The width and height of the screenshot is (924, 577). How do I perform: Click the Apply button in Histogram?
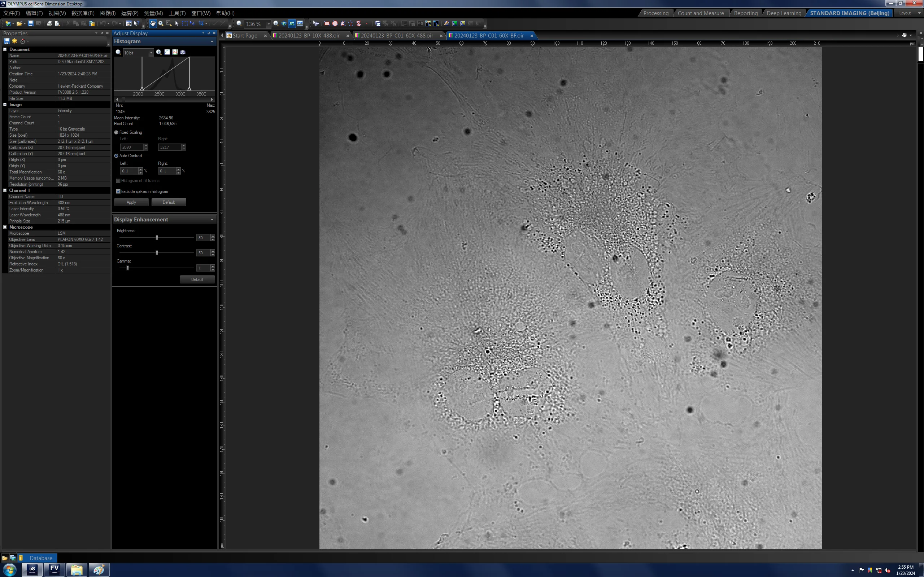pyautogui.click(x=131, y=202)
